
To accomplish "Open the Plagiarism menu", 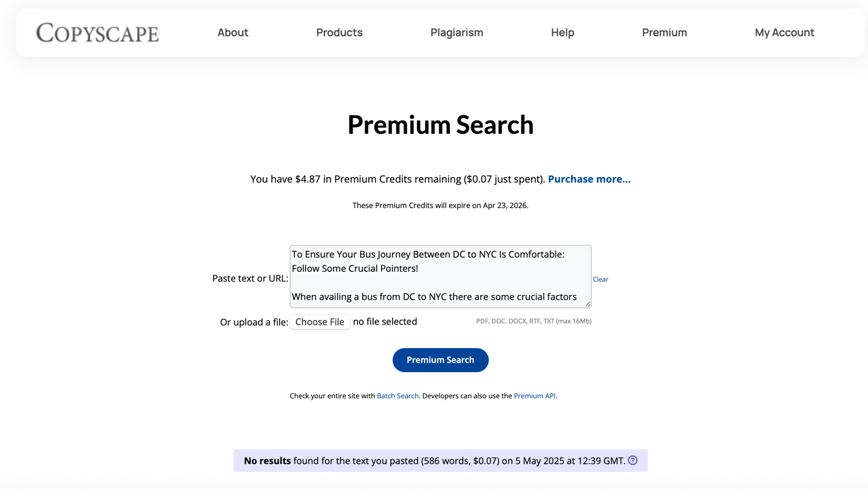I will (456, 33).
